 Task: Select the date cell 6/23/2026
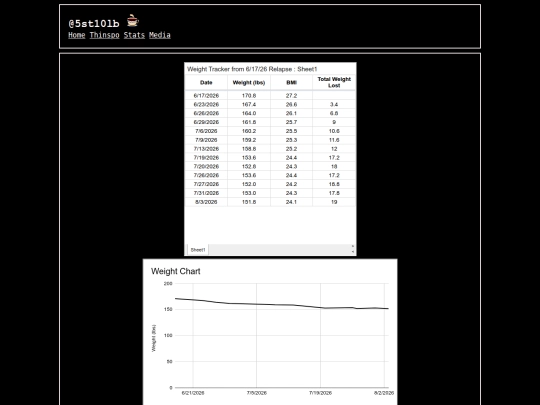tap(206, 104)
